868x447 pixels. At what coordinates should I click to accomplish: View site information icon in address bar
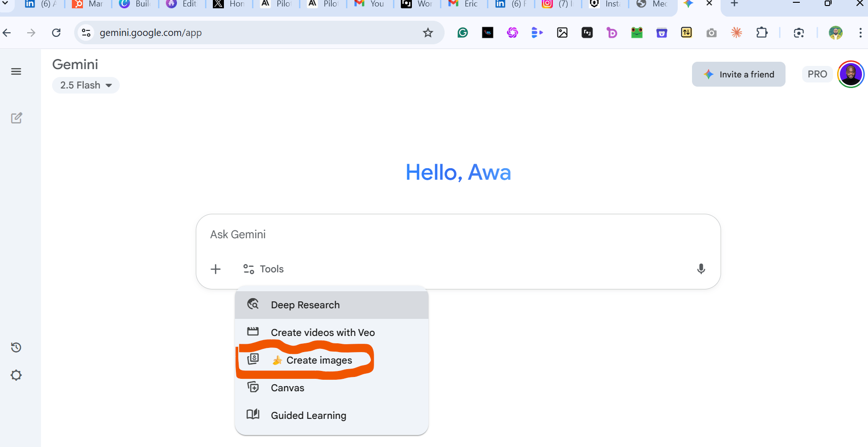[x=86, y=33]
